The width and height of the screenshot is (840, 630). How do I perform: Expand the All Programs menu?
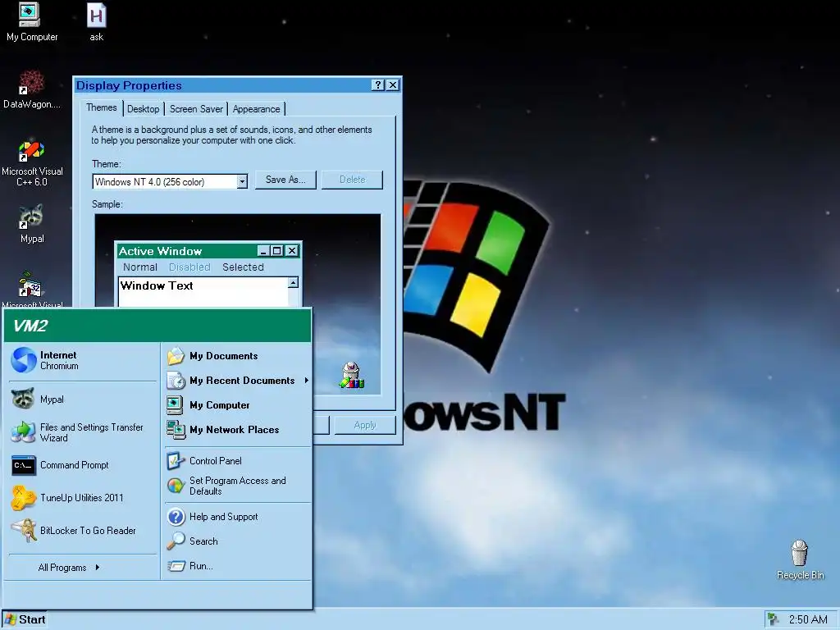pos(69,568)
